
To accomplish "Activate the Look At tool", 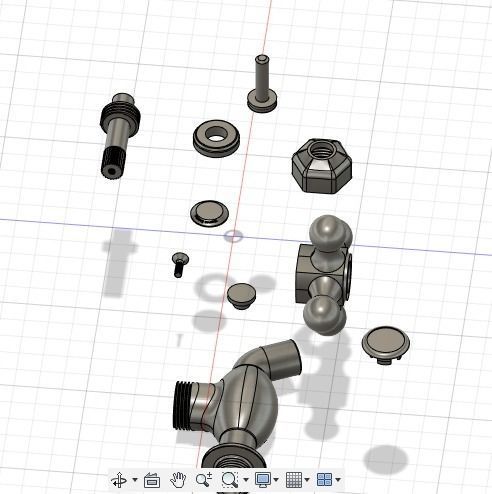I will point(152,480).
